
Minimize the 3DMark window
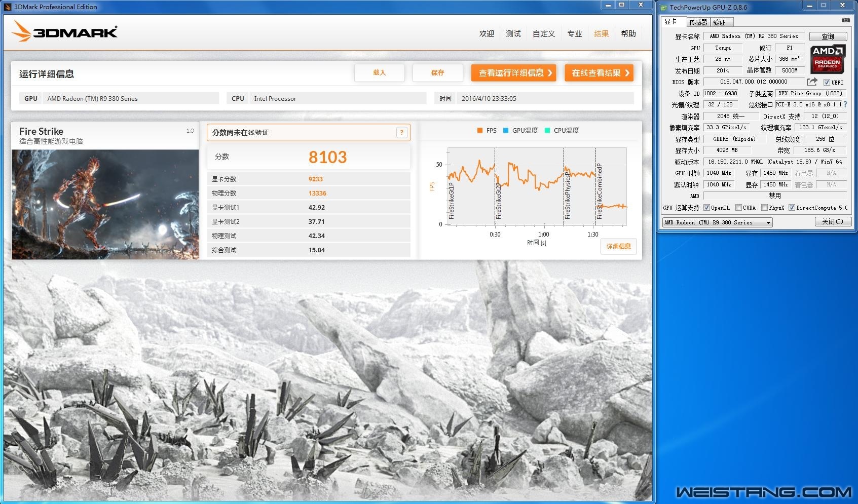pos(608,5)
